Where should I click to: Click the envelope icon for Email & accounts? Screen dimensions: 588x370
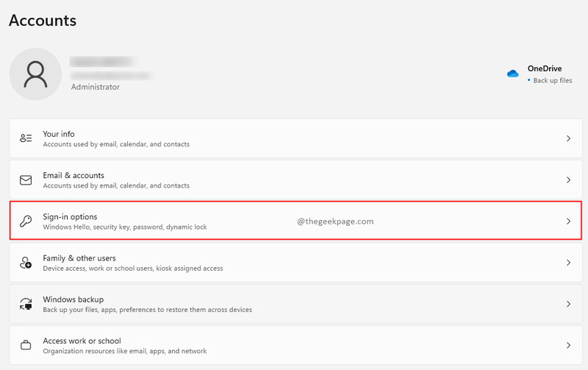[26, 180]
